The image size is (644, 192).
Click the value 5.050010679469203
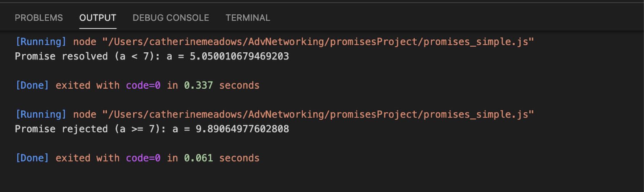click(239, 56)
